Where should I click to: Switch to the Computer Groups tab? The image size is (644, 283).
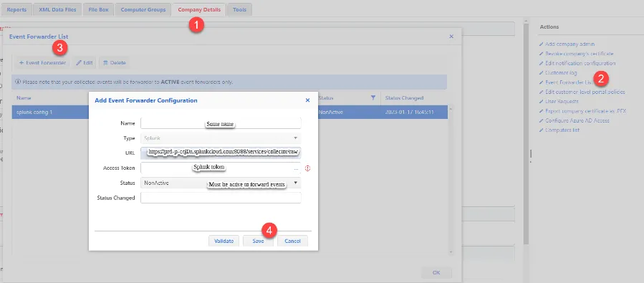click(x=143, y=9)
